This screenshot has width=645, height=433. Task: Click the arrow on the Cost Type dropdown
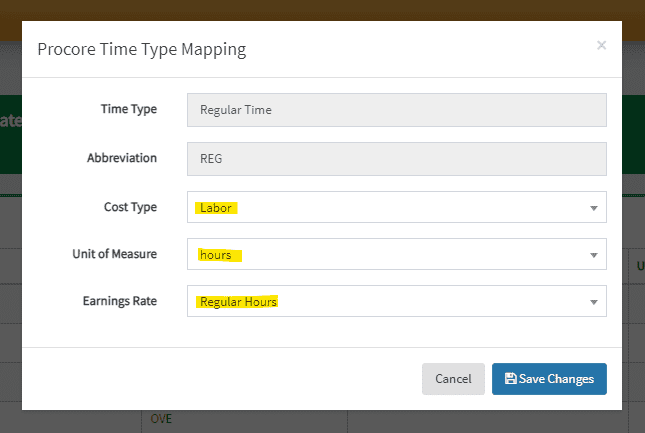pyautogui.click(x=593, y=208)
